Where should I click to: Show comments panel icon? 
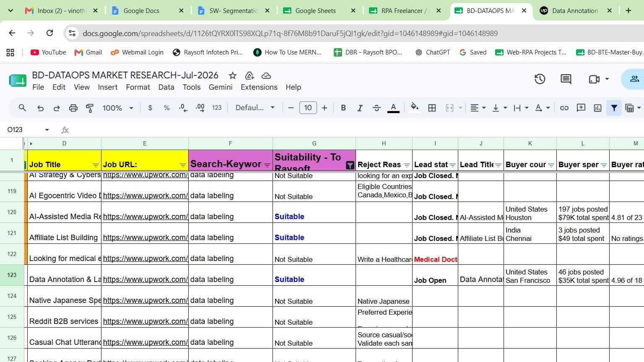click(566, 79)
